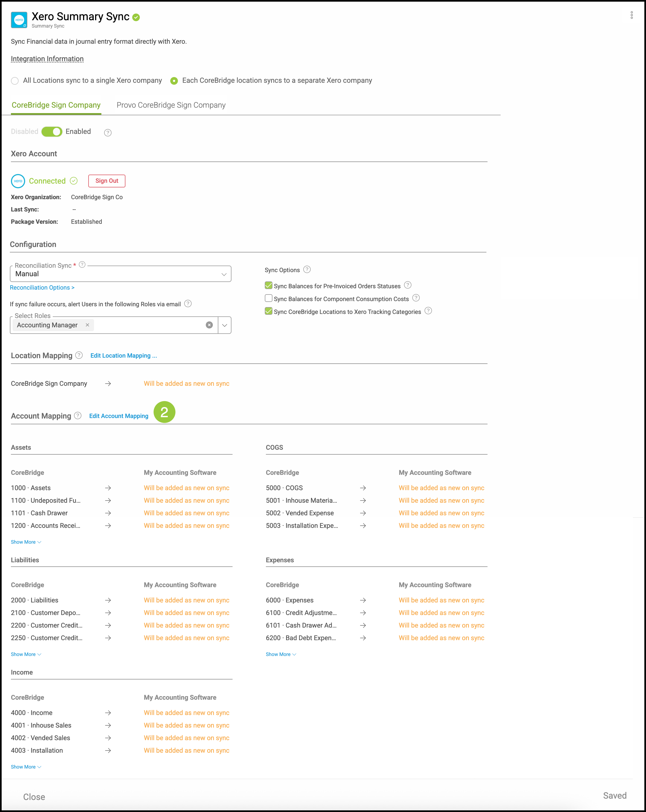646x812 pixels.
Task: Click the Sign Out button
Action: (107, 181)
